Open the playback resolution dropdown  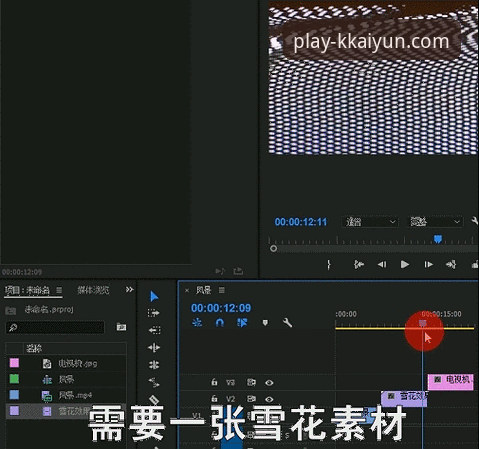coord(435,222)
